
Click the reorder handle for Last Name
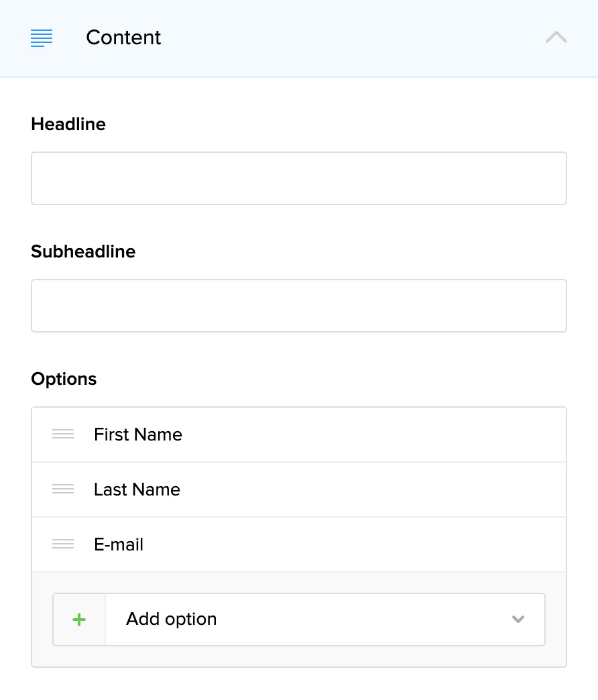tap(63, 489)
